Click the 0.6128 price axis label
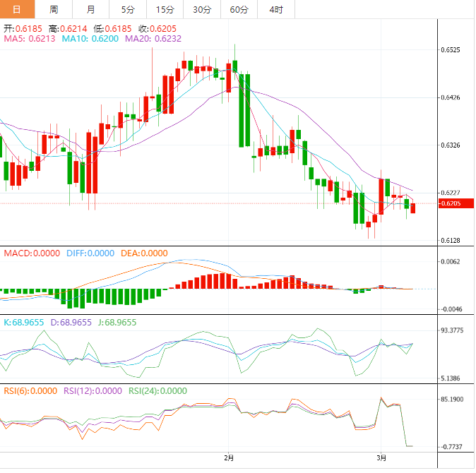The width and height of the screenshot is (476, 473). tap(451, 241)
